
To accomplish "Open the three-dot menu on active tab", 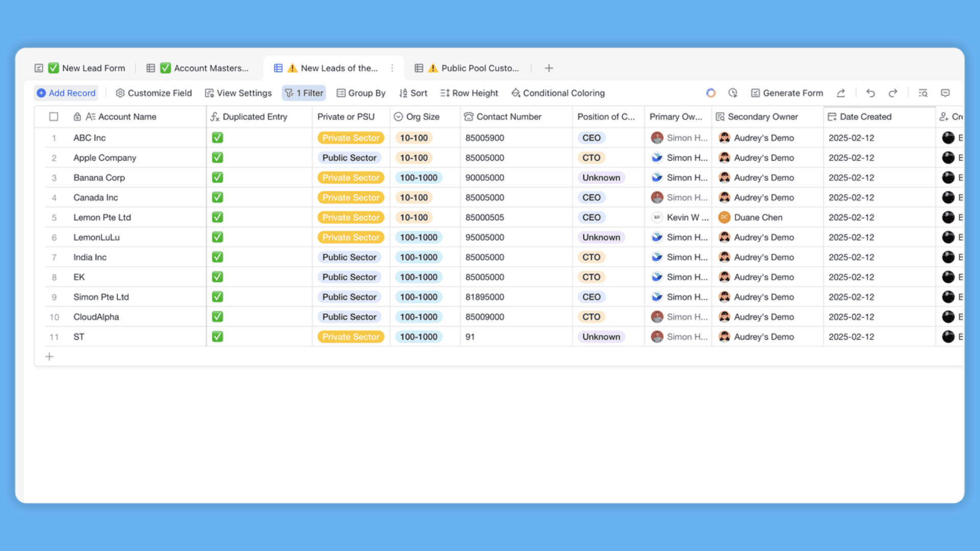I will point(392,68).
